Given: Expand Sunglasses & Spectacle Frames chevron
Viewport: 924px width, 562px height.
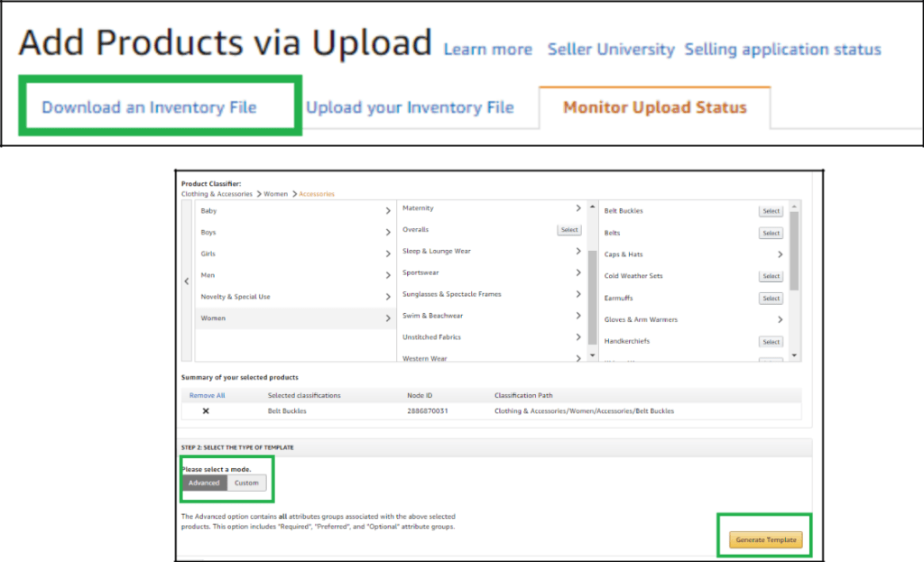Looking at the screenshot, I should 578,294.
